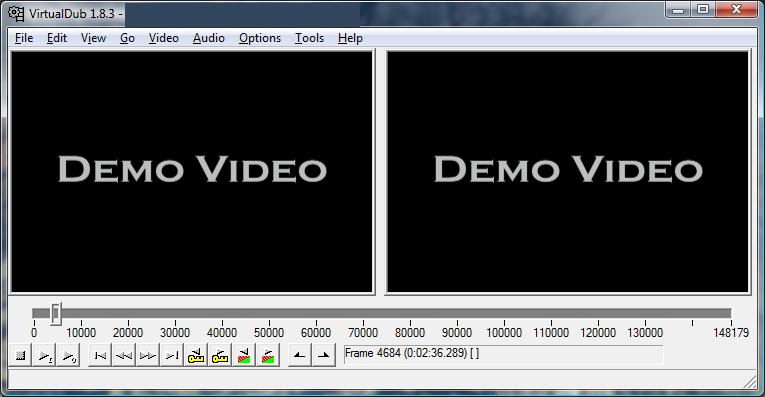The width and height of the screenshot is (765, 397).
Task: Step forward one frame
Action: pyautogui.click(x=148, y=356)
